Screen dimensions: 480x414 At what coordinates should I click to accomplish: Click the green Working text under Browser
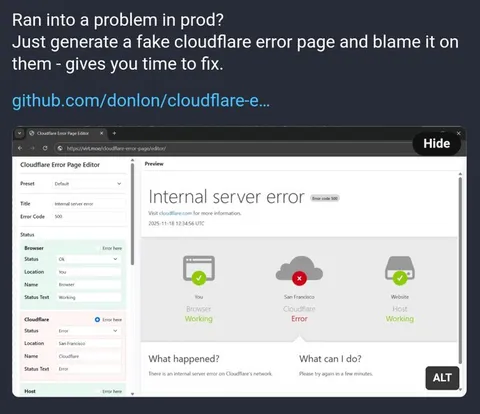[x=199, y=319]
